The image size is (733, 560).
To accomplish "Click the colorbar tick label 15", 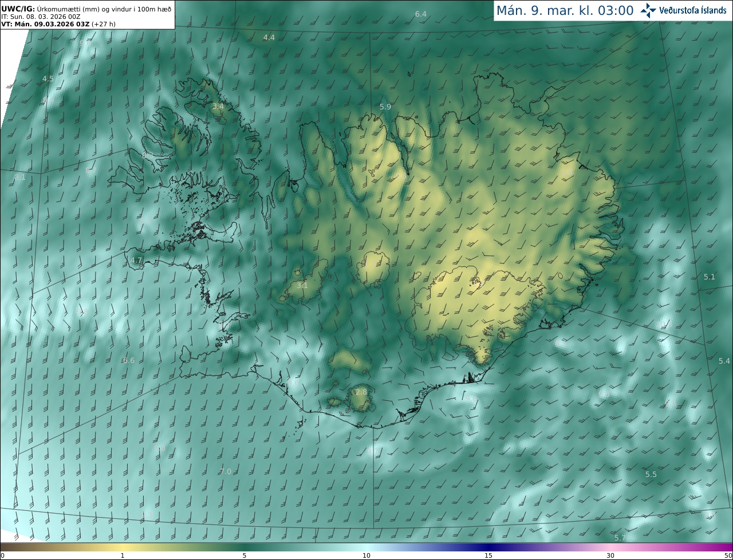I will tap(488, 555).
